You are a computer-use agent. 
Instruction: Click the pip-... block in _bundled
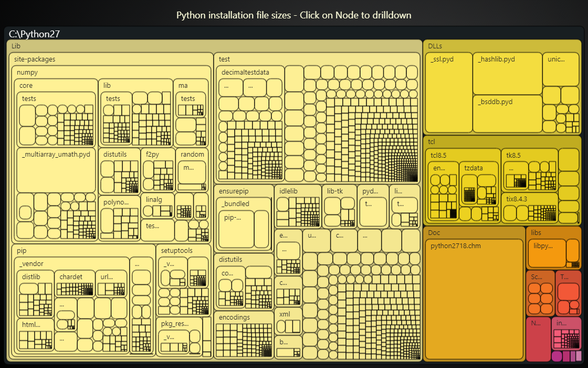(236, 229)
